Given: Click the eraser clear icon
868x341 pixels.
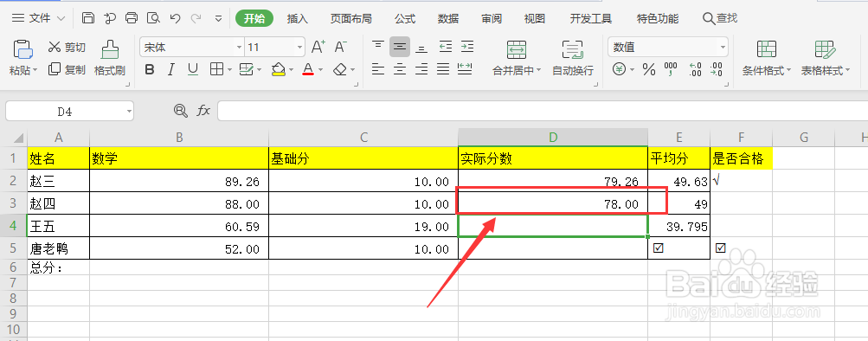Looking at the screenshot, I should [x=340, y=70].
